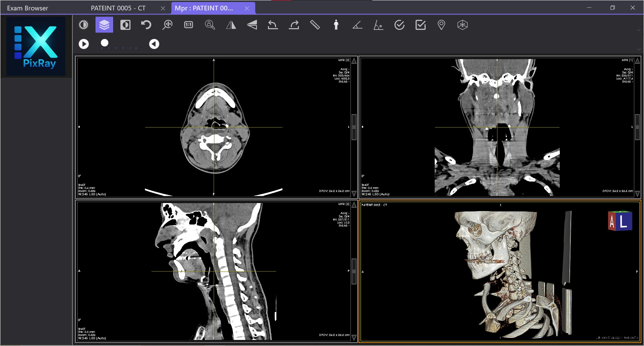Viewport: 644px width, 346px height.
Task: Click the down arrow on the coronal viewport scrollbar
Action: (637, 194)
